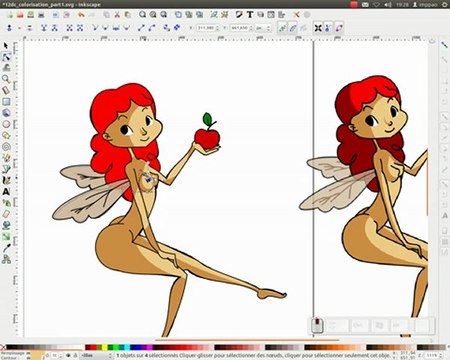Open the coordinate units dropdown

(263, 28)
